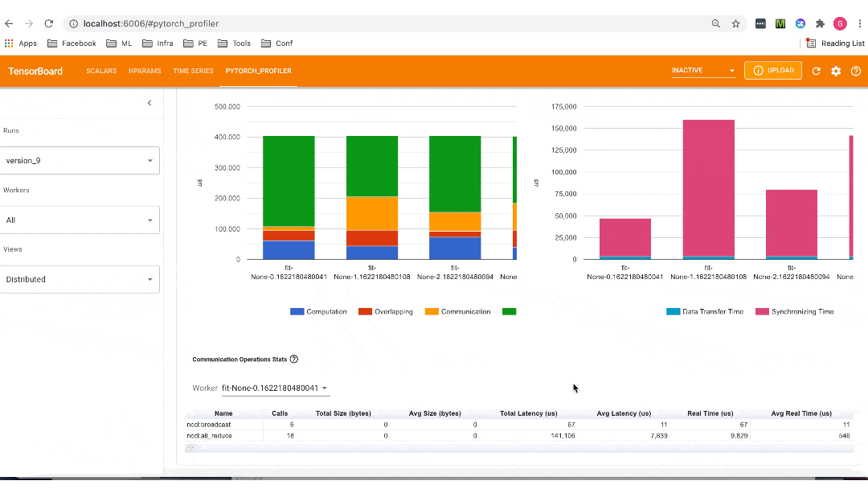This screenshot has height=489, width=868.
Task: Click the browser address bar
Action: click(x=386, y=24)
